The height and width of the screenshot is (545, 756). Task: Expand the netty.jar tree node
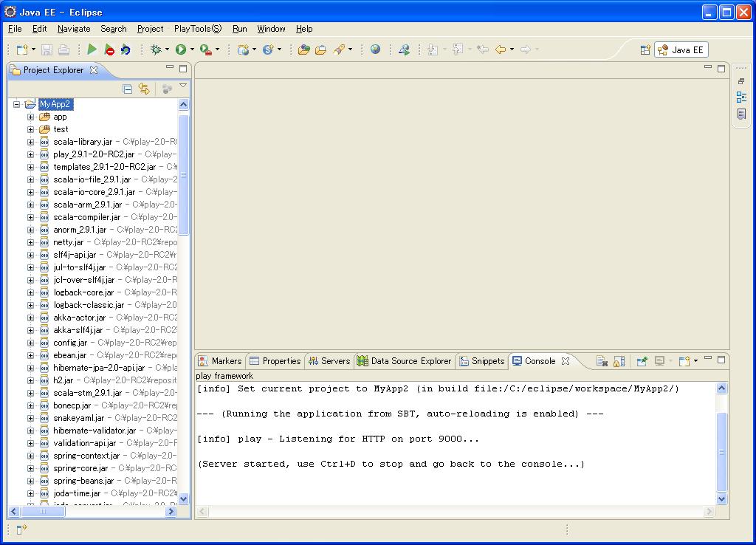tap(30, 242)
